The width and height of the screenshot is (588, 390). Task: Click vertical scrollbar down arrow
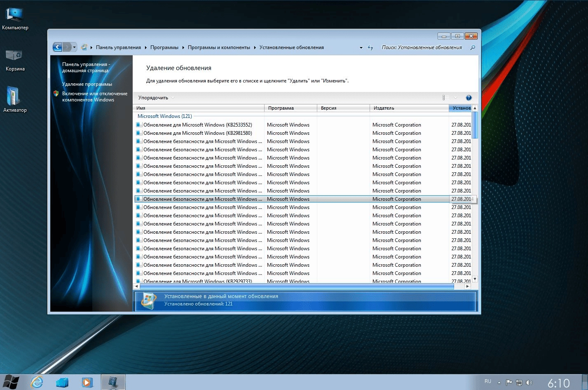click(x=475, y=279)
